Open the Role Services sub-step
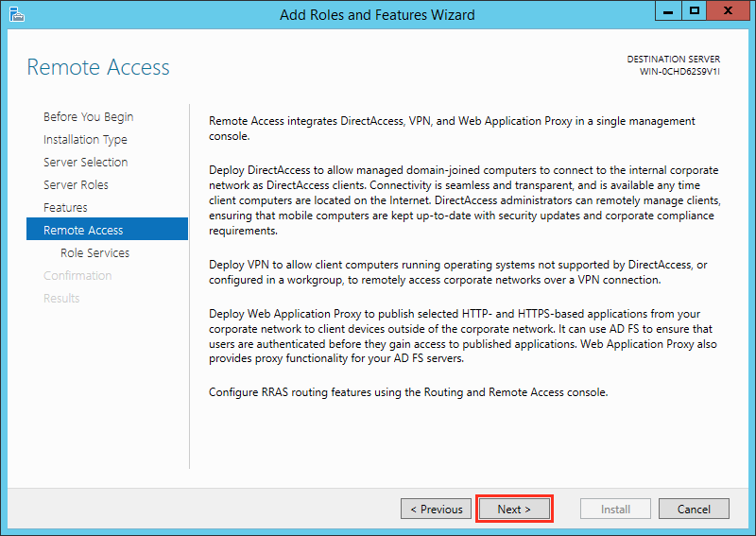Image resolution: width=756 pixels, height=536 pixels. [95, 252]
